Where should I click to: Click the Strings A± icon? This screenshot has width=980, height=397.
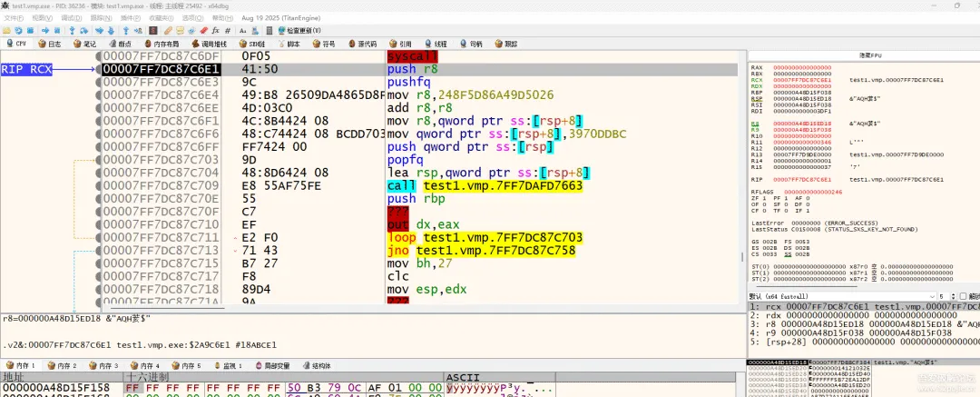tap(242, 31)
